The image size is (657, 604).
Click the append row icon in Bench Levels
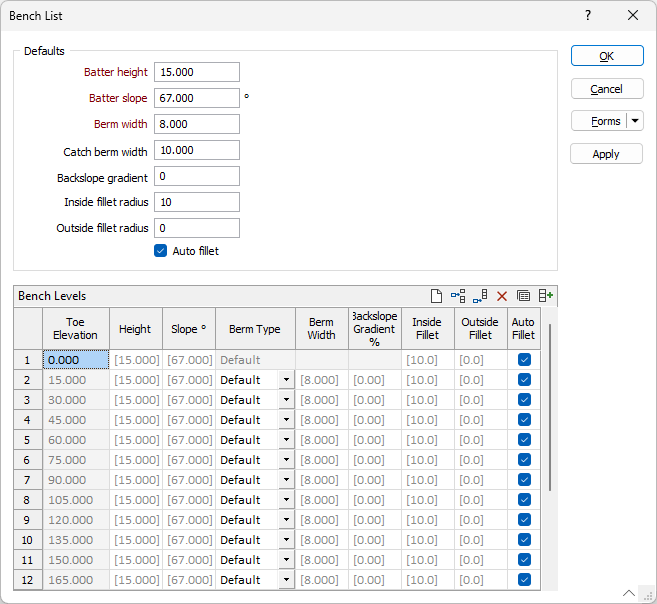coord(480,296)
